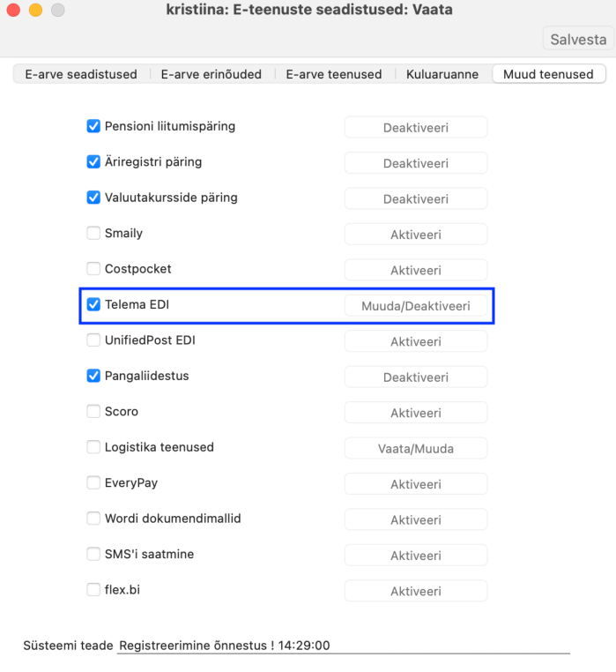616x672 pixels.
Task: Deactivate Pensioni liitumispäring service
Action: click(x=416, y=127)
